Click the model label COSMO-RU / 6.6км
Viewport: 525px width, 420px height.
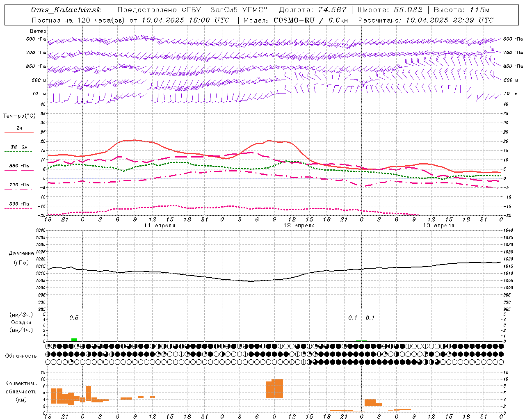tap(311, 20)
